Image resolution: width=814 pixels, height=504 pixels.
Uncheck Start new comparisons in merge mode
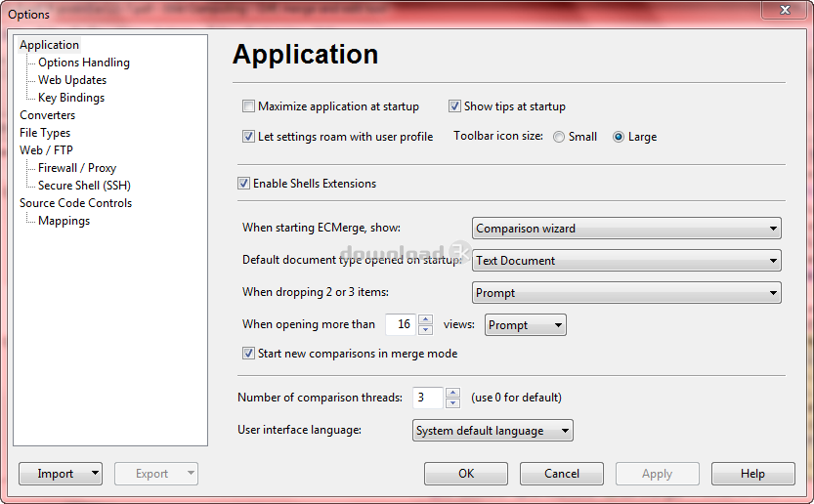click(248, 354)
